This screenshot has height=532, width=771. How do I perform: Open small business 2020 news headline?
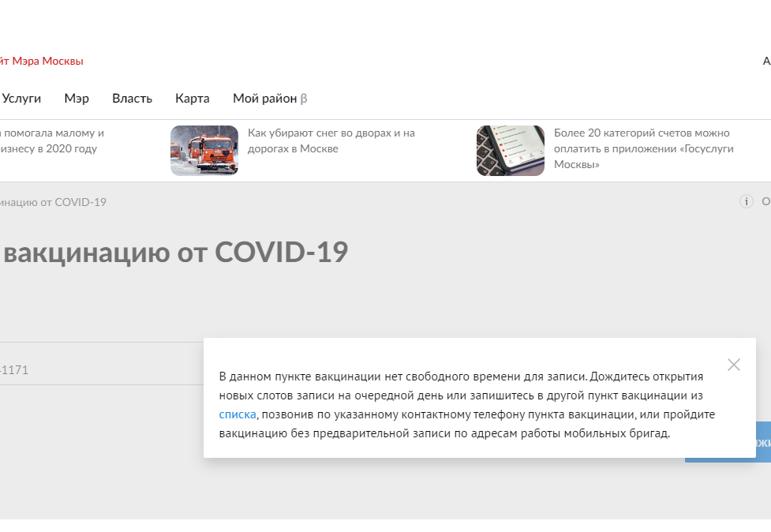tap(51, 140)
